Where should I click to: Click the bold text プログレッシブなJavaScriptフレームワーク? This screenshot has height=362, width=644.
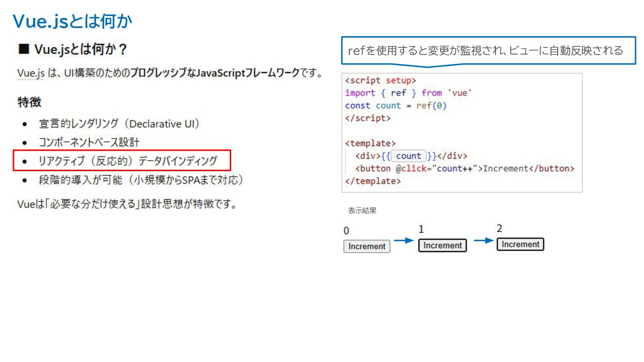[x=214, y=73]
